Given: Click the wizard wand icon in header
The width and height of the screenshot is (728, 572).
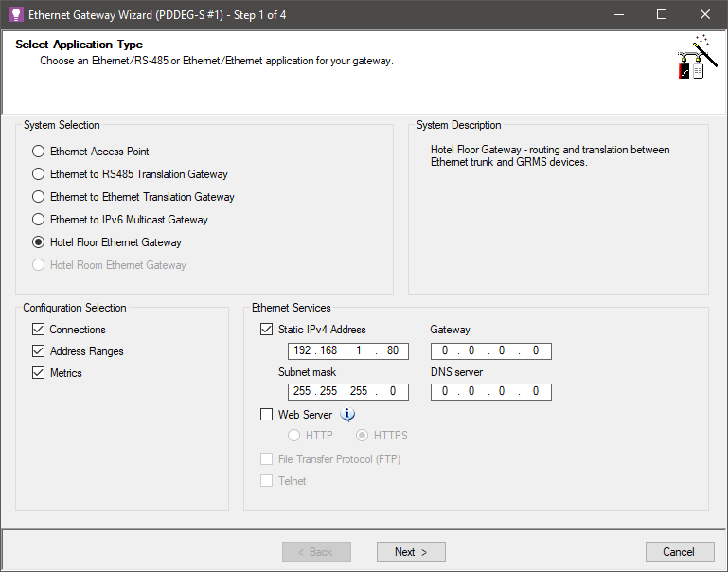Looking at the screenshot, I should (x=693, y=60).
